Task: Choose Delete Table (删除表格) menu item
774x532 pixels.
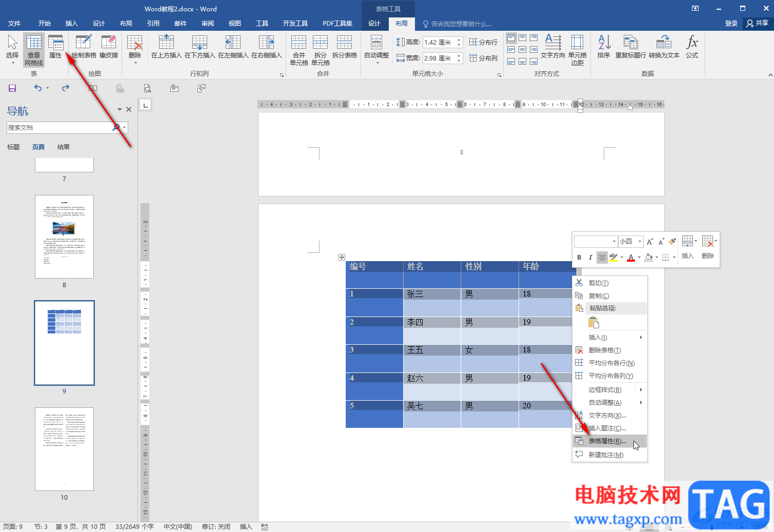Action: point(610,350)
